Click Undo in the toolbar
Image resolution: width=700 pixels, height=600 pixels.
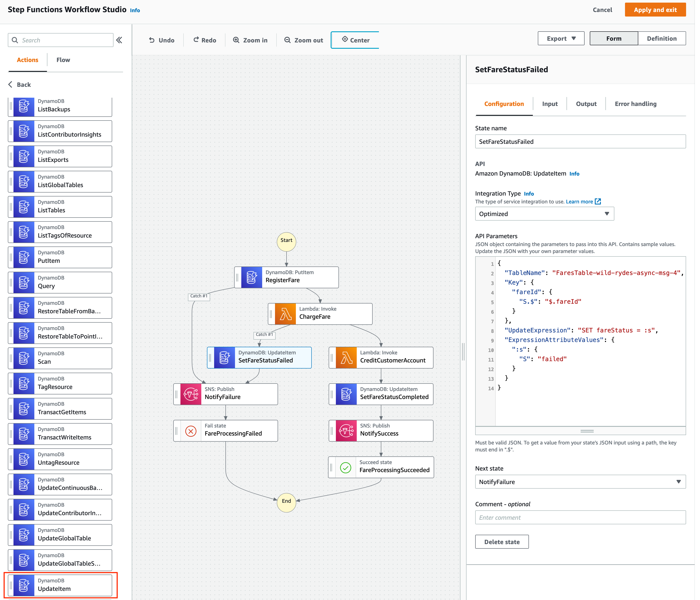click(162, 40)
